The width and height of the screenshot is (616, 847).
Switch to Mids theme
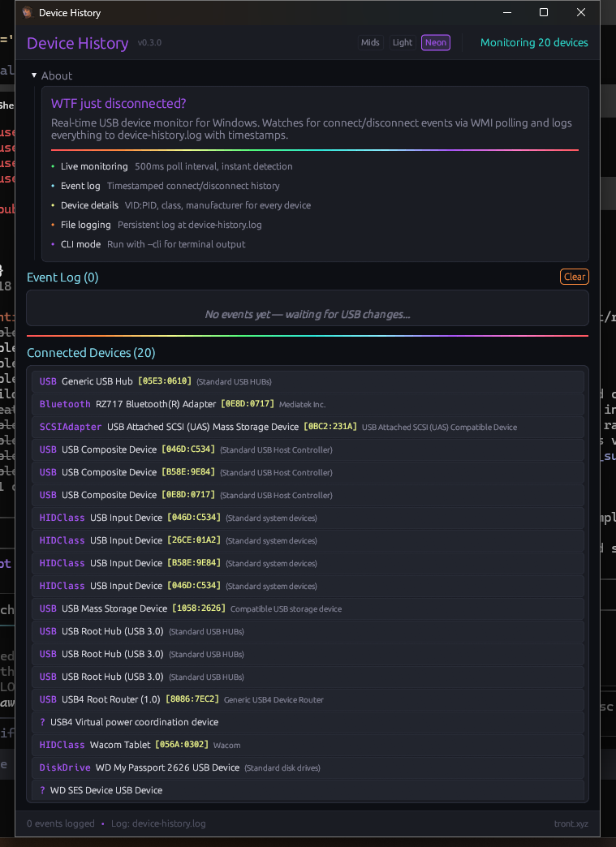coord(370,43)
